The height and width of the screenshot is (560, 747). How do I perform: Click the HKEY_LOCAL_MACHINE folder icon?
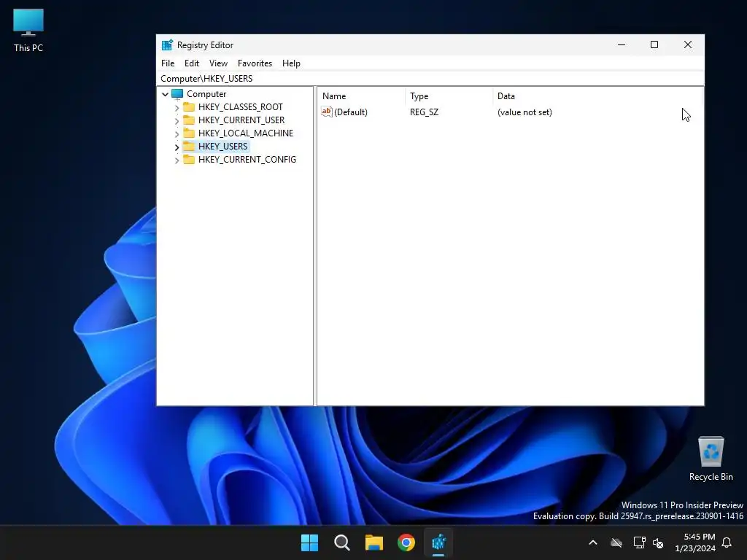click(x=189, y=133)
